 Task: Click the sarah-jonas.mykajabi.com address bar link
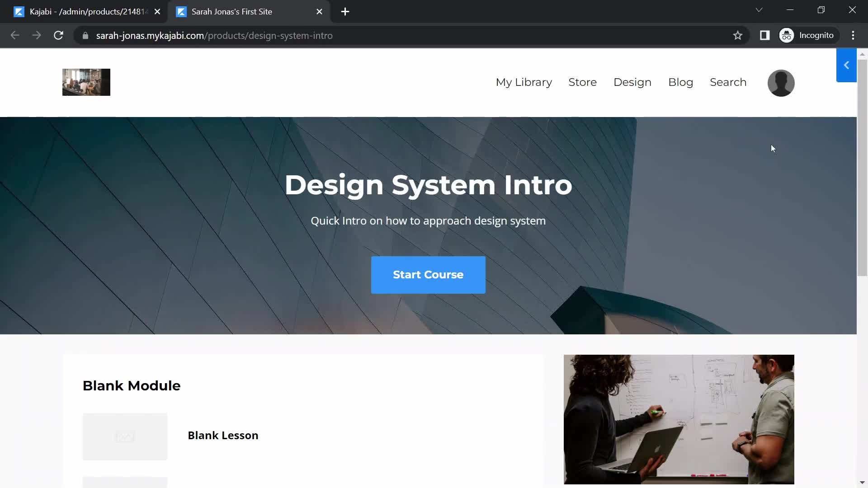216,36
